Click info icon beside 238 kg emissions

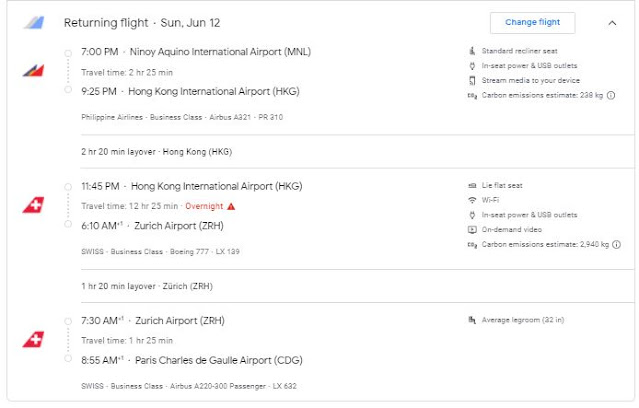(611, 95)
